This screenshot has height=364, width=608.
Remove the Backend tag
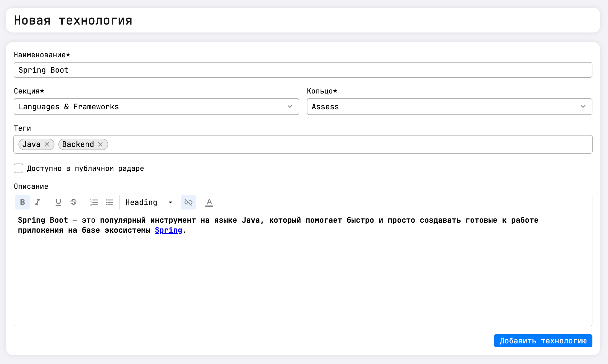point(100,144)
